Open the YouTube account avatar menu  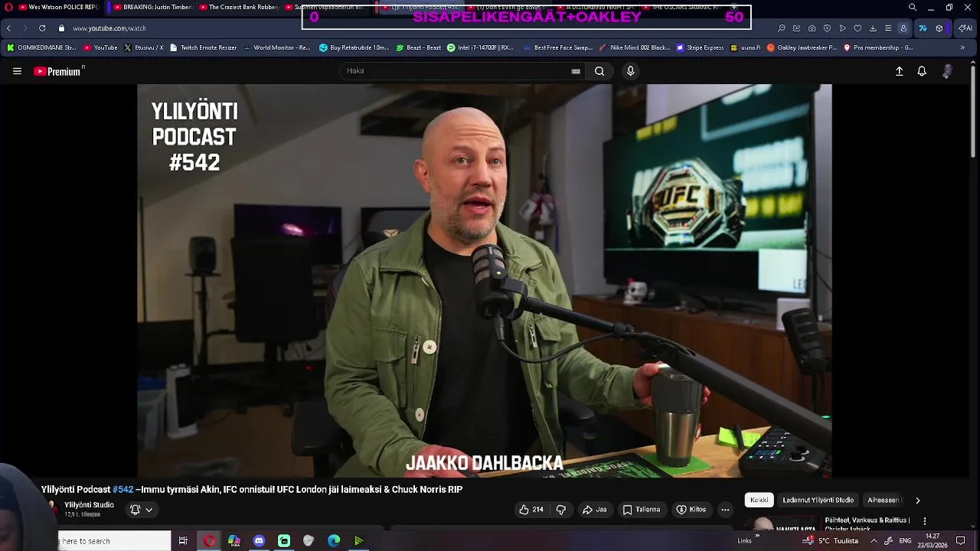(x=948, y=71)
